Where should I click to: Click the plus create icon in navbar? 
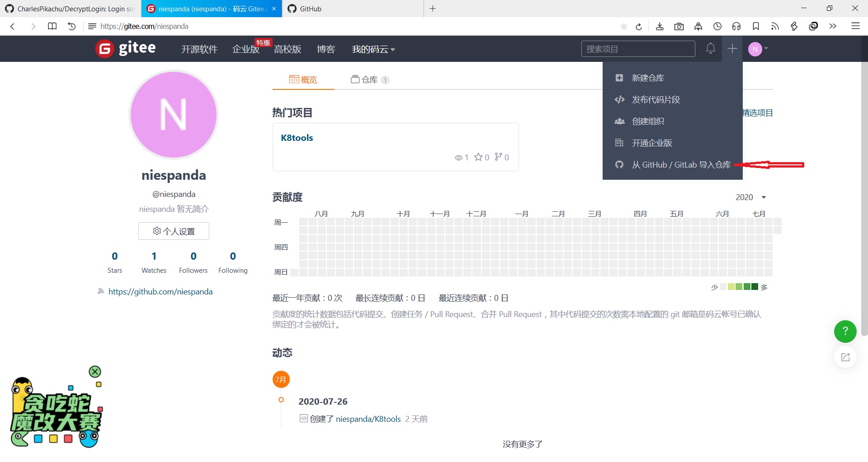(732, 48)
